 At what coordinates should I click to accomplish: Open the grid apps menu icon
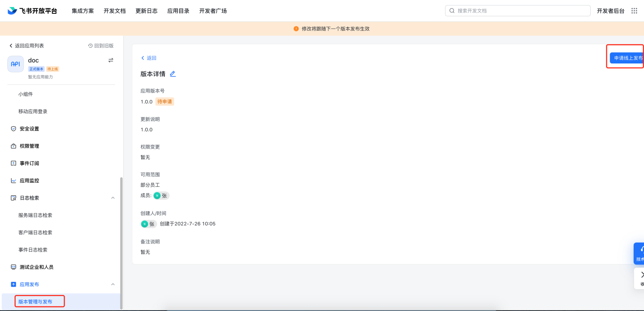pos(634,11)
